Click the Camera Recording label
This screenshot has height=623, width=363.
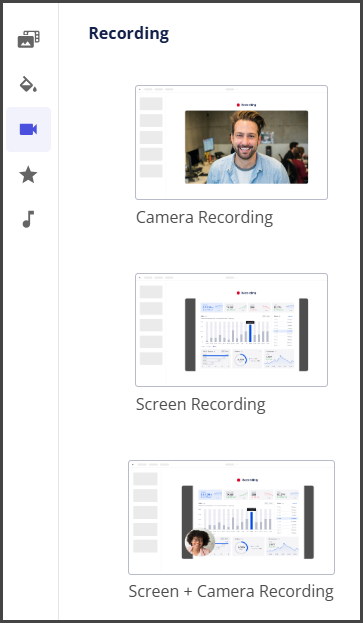[x=204, y=217]
